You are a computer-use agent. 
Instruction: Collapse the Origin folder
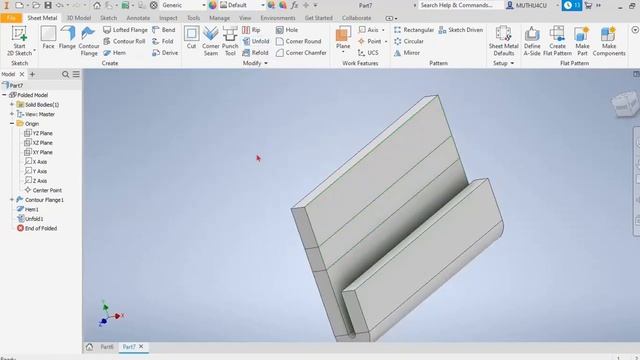pos(12,123)
